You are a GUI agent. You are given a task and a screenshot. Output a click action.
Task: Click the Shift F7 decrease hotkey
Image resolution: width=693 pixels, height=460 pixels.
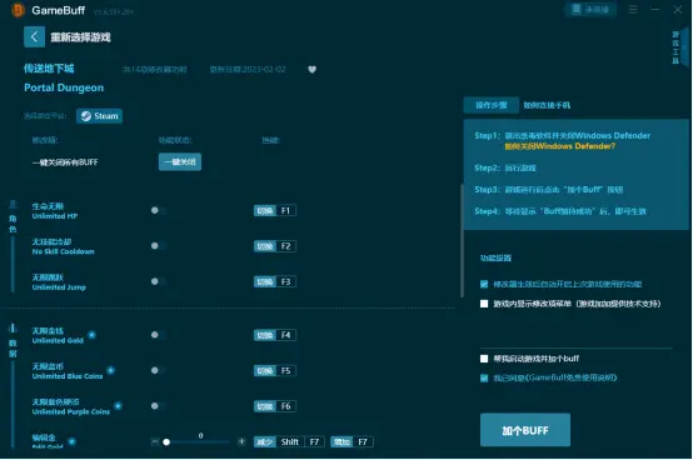[289, 442]
